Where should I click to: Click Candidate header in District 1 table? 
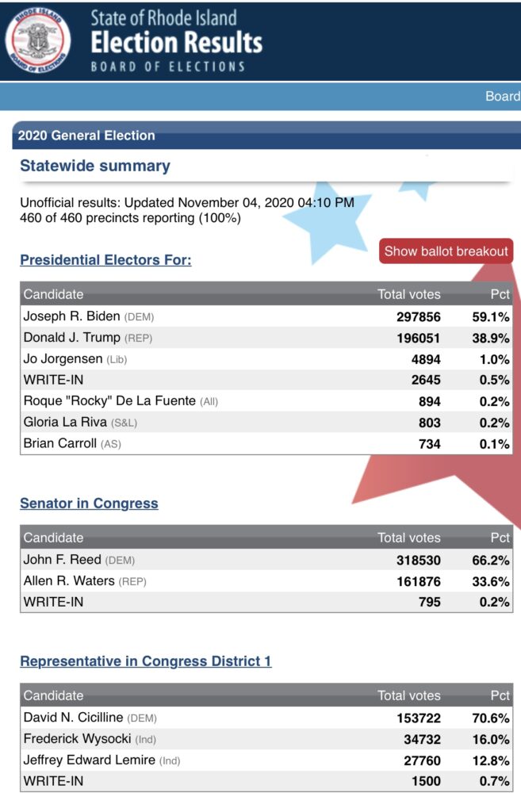53,695
